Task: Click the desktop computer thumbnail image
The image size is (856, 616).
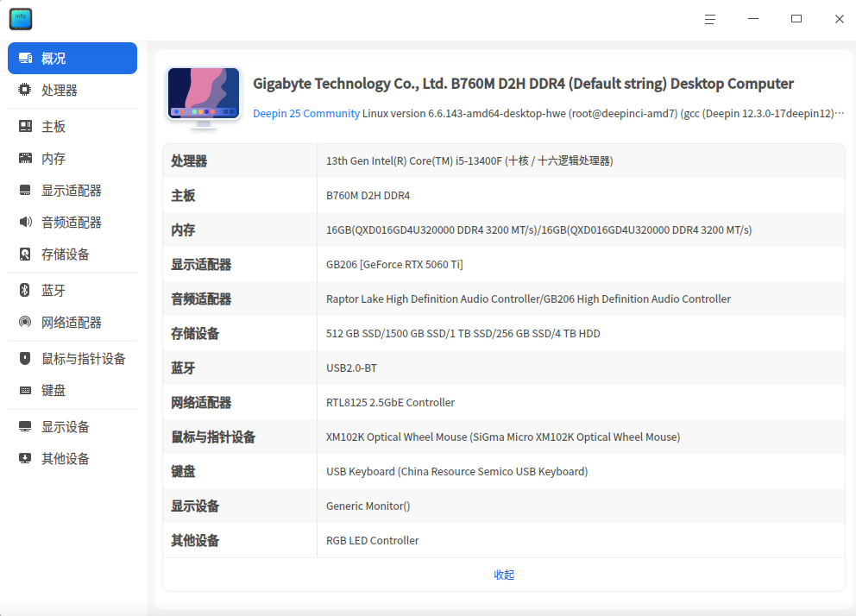Action: click(x=204, y=97)
